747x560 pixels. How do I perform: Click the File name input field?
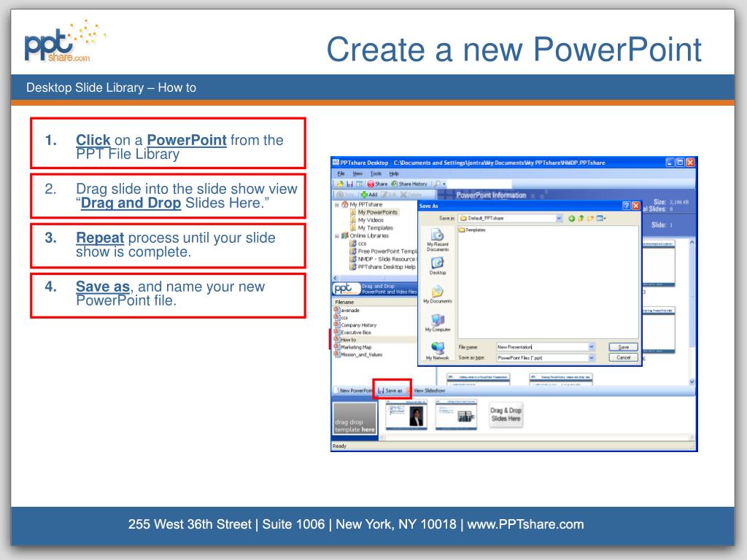542,347
